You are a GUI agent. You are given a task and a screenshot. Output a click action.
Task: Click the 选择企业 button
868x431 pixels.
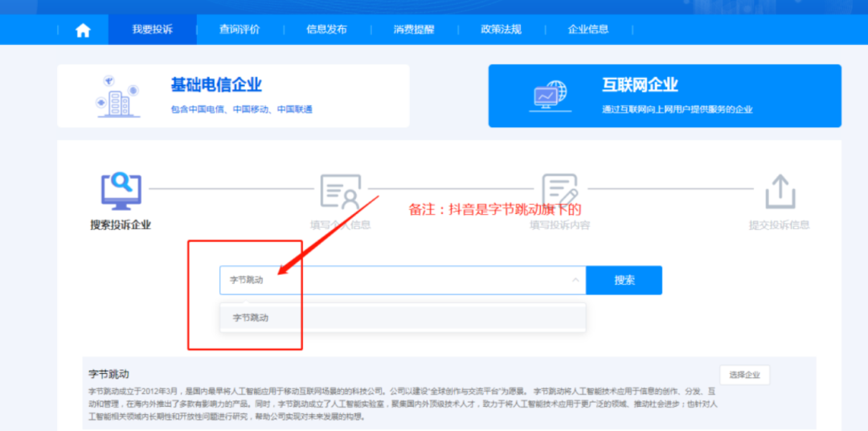point(744,375)
